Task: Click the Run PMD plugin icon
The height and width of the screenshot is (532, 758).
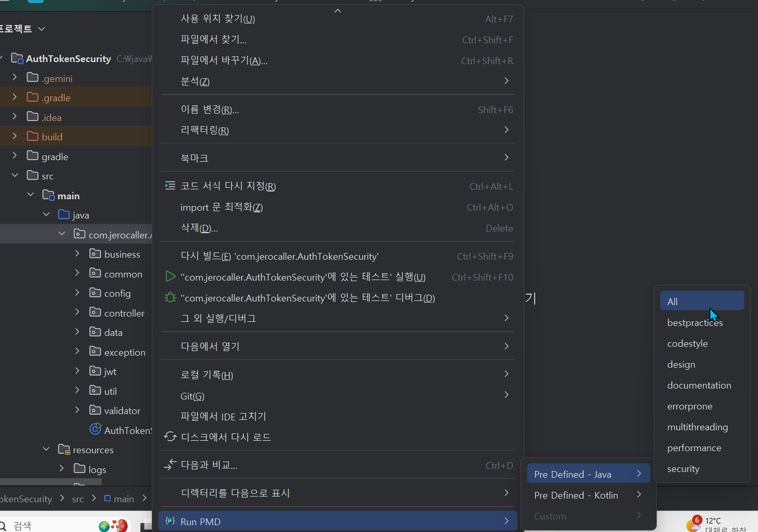Action: [x=170, y=521]
